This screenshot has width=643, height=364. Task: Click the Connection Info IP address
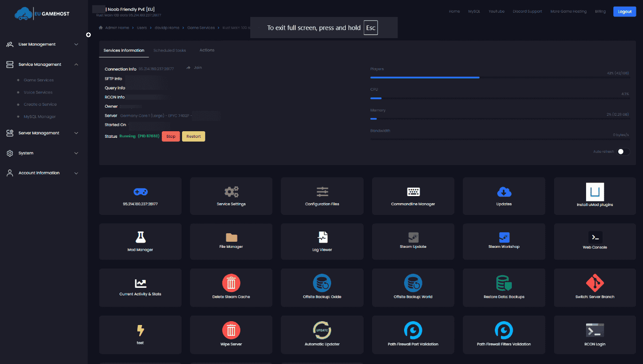(156, 69)
